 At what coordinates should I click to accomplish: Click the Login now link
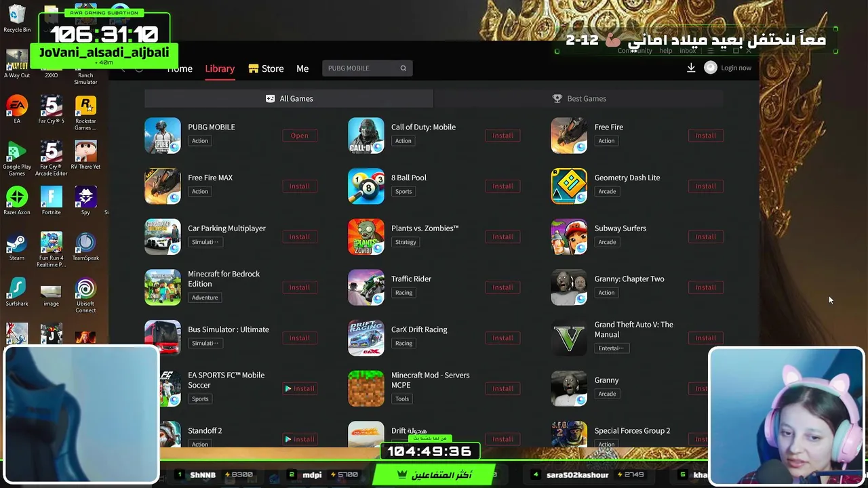click(736, 68)
